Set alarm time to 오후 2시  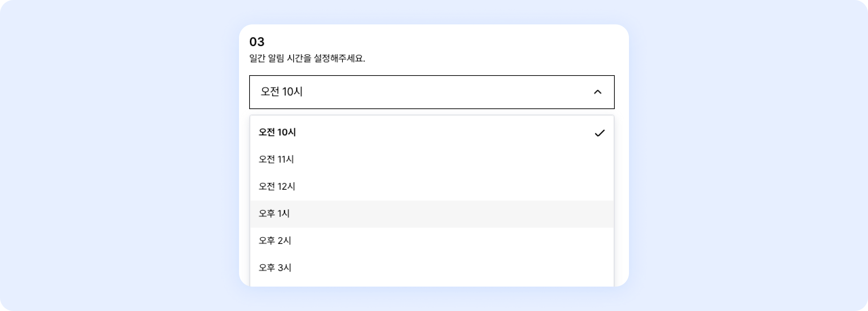pyautogui.click(x=275, y=241)
